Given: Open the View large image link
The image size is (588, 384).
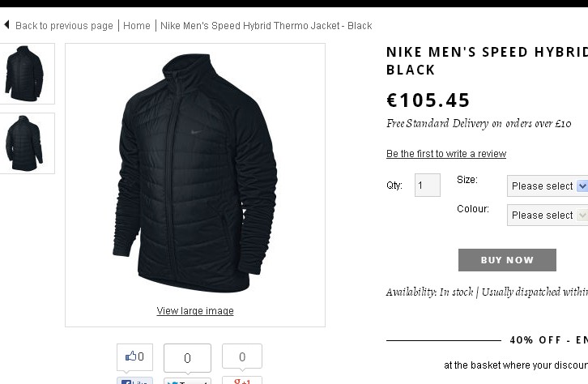Looking at the screenshot, I should pyautogui.click(x=195, y=311).
